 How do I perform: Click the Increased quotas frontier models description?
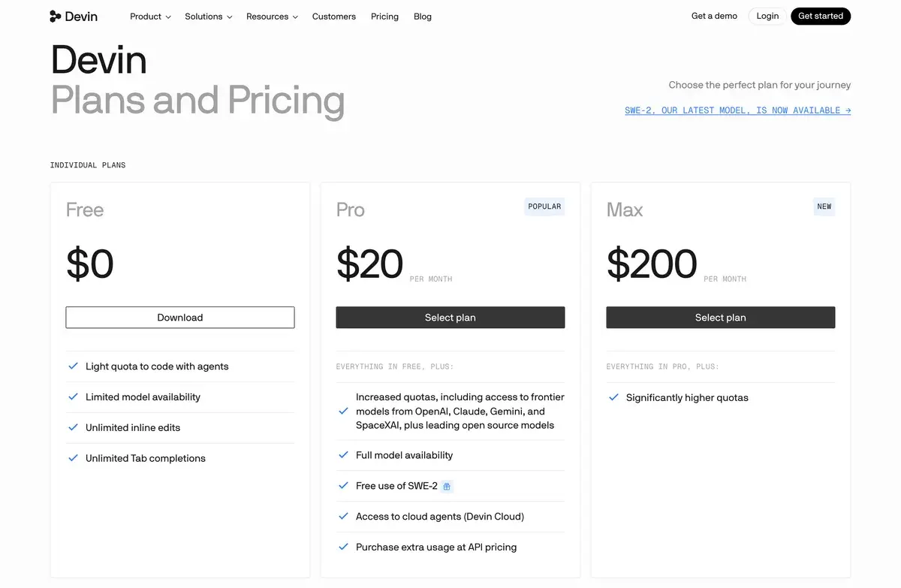click(460, 411)
